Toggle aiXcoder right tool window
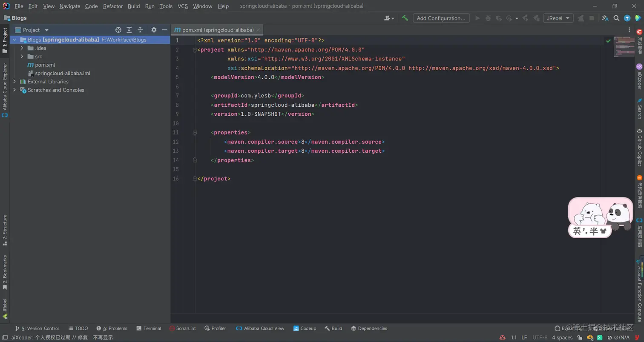Viewport: 644px width, 342px height. point(639,77)
